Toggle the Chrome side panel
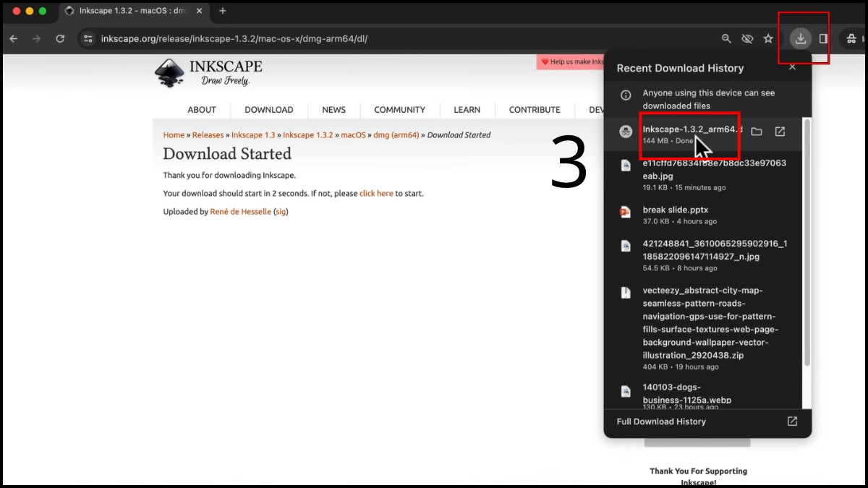Viewport: 868px width, 488px height. click(x=823, y=39)
